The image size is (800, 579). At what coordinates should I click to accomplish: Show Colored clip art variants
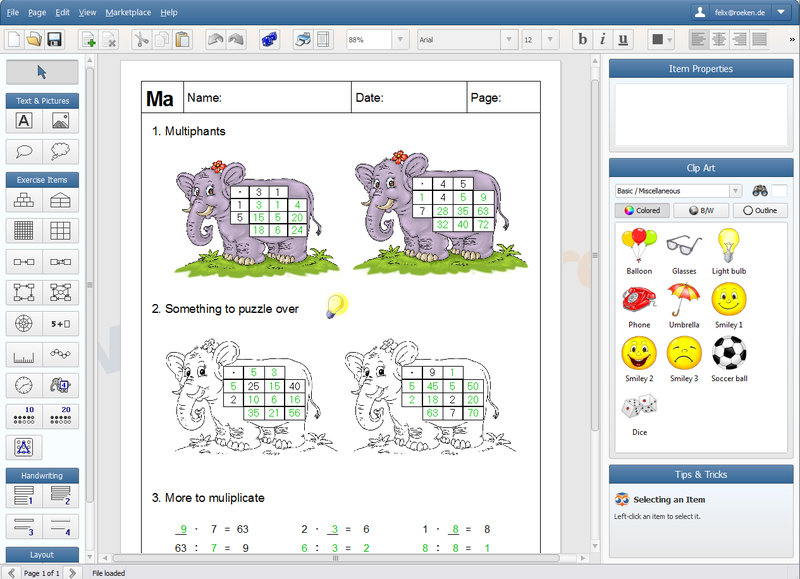[642, 210]
